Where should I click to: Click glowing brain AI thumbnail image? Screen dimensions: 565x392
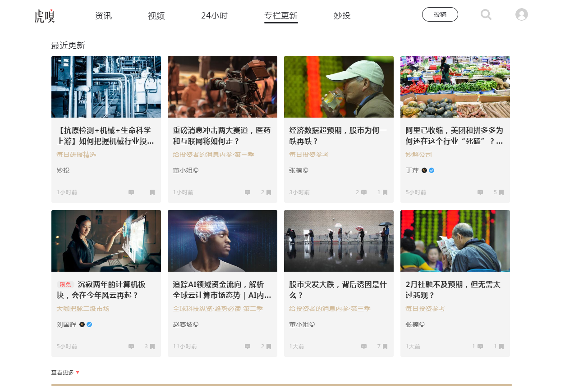(222, 241)
